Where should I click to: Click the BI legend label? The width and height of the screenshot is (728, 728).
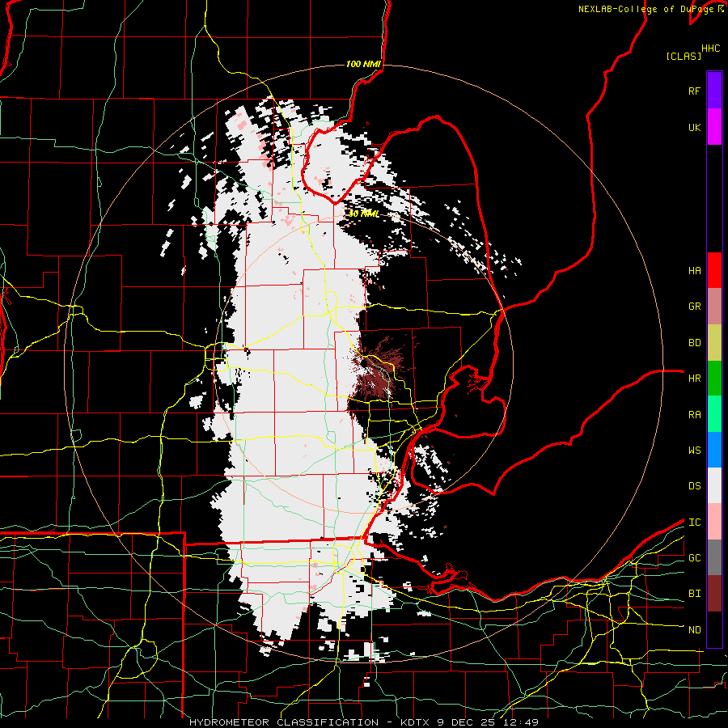[694, 594]
